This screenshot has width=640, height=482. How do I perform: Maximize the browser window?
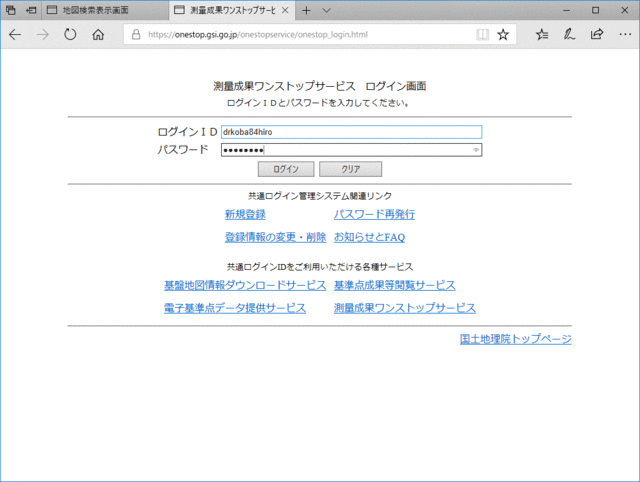pos(596,10)
